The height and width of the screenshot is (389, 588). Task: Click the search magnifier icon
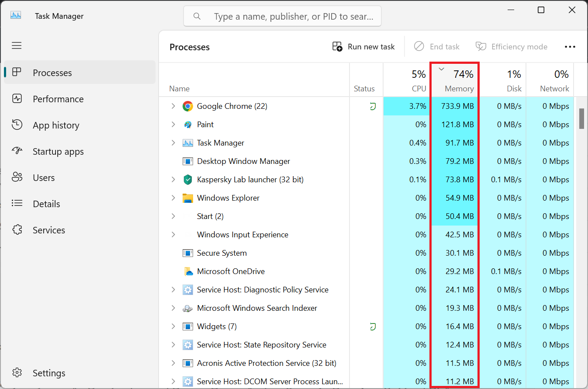point(197,16)
